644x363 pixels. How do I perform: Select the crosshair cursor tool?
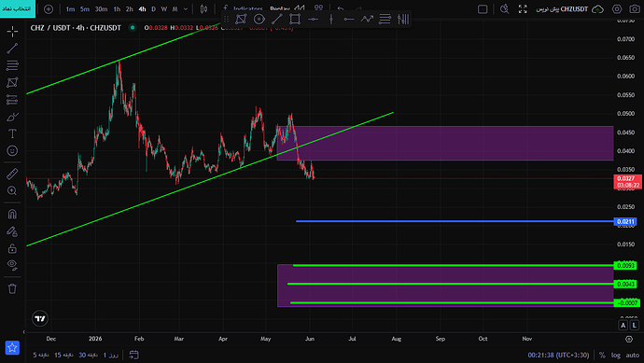point(12,31)
